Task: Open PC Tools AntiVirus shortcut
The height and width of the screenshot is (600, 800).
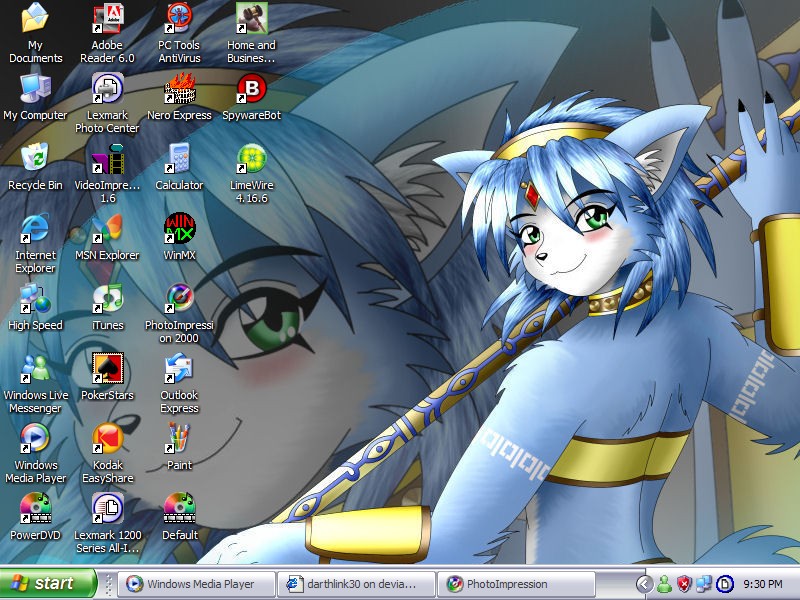Action: click(x=179, y=18)
